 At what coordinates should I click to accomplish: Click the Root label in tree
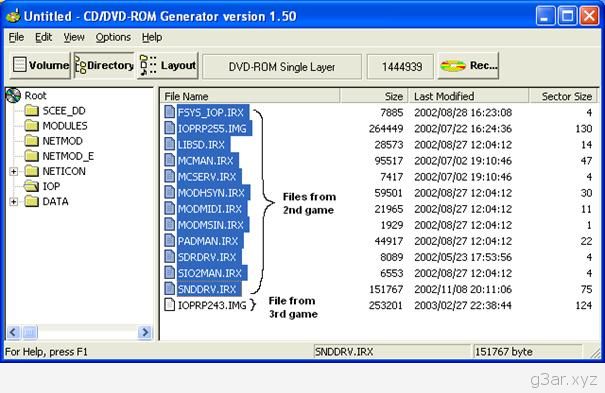[x=35, y=95]
